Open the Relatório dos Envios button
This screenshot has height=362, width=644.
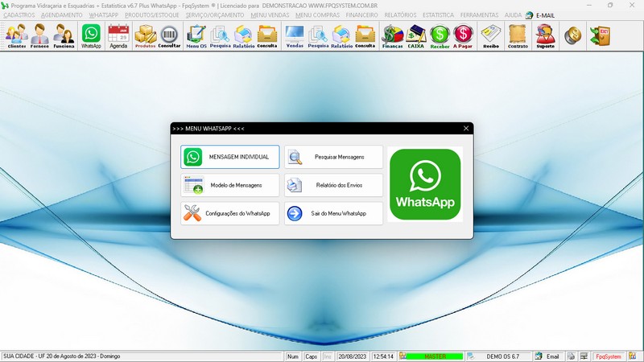pos(333,185)
